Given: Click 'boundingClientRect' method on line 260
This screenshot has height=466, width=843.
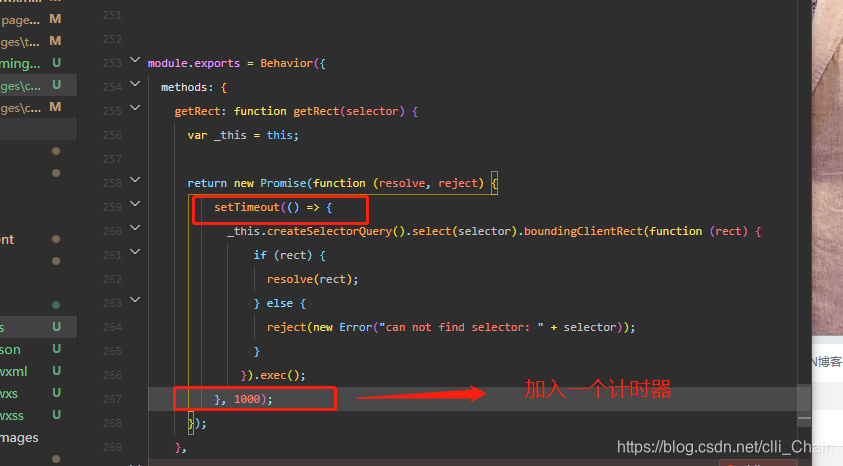Looking at the screenshot, I should (583, 231).
